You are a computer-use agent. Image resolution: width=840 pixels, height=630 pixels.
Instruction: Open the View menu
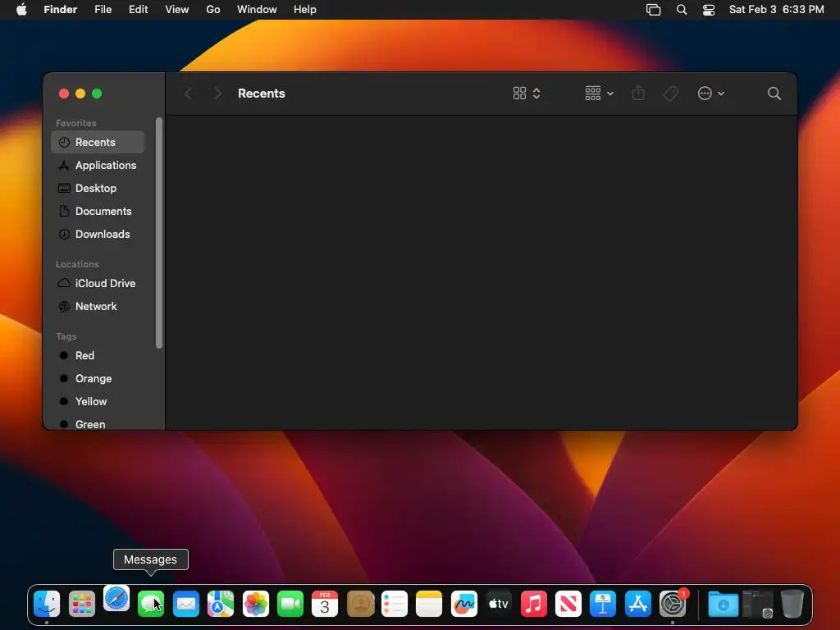(177, 10)
